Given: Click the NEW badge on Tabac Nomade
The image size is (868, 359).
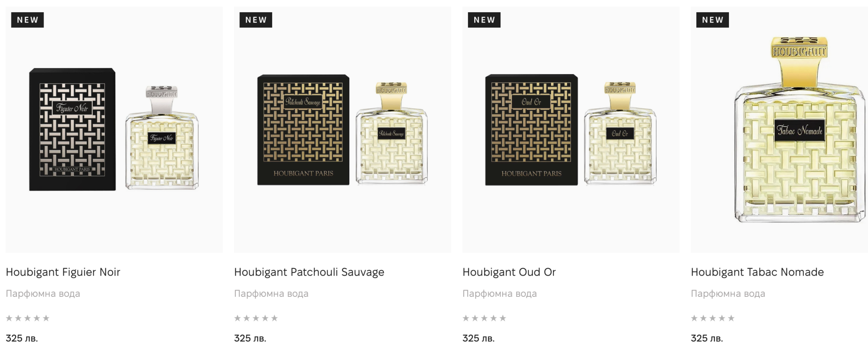Looking at the screenshot, I should 712,20.
